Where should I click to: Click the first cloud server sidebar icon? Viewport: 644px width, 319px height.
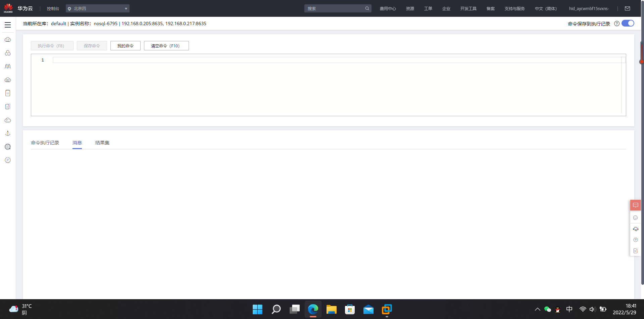8,40
